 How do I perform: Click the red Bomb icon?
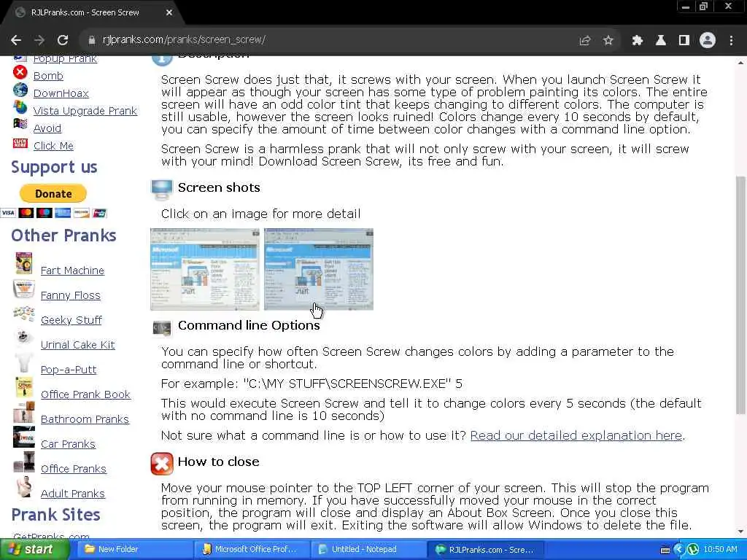(x=20, y=72)
